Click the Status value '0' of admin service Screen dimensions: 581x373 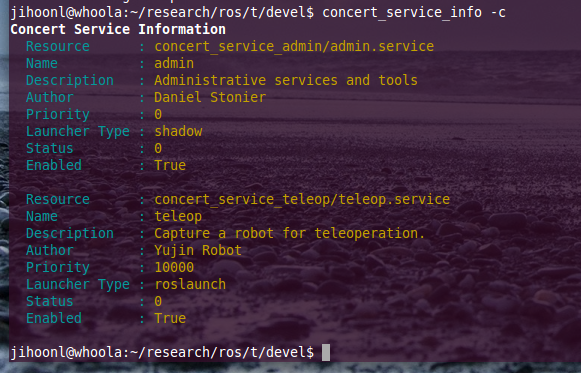coord(158,149)
